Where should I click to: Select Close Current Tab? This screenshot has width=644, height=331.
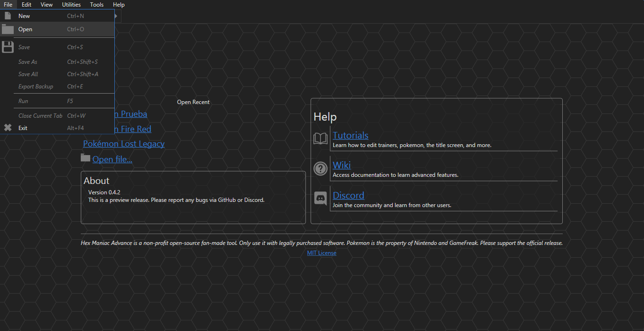pos(40,115)
